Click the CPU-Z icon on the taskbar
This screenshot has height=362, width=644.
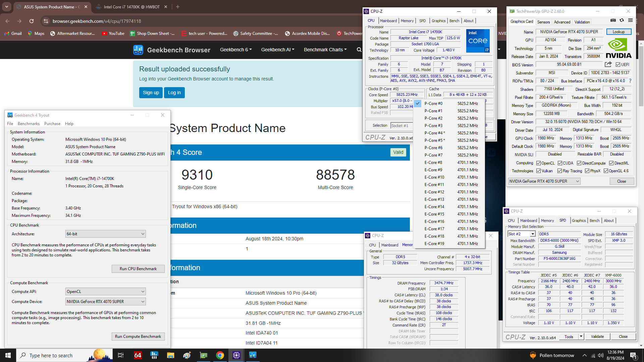(x=236, y=355)
